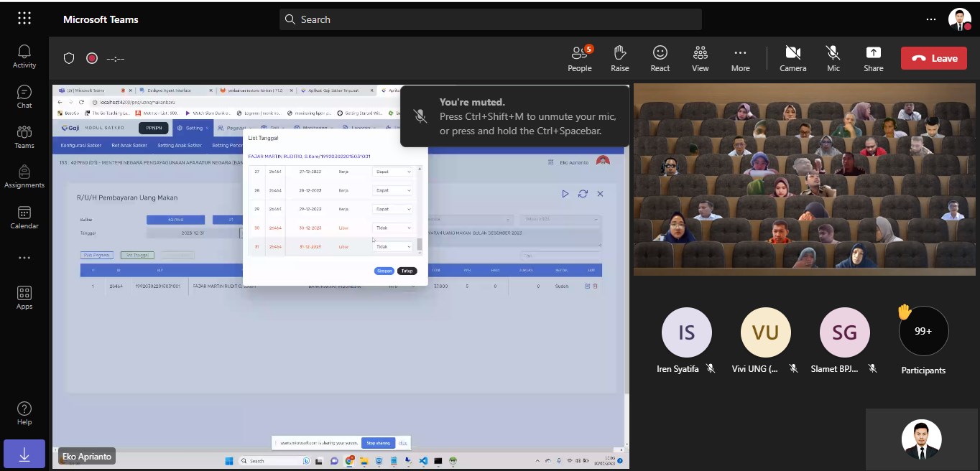The width and height of the screenshot is (980, 471).
Task: Unmute the Mic
Action: (x=833, y=59)
